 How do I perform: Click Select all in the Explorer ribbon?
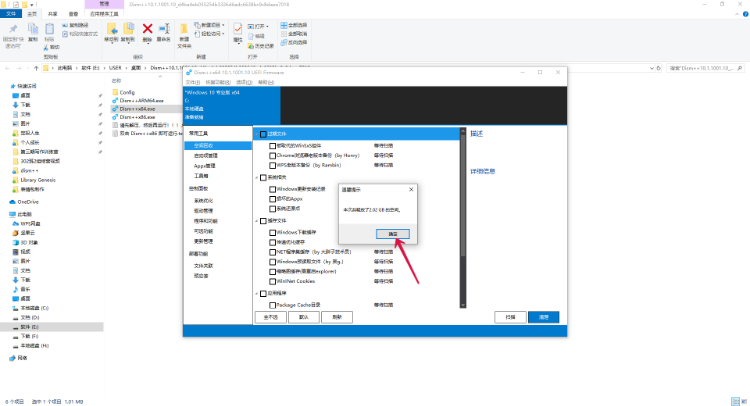point(294,25)
